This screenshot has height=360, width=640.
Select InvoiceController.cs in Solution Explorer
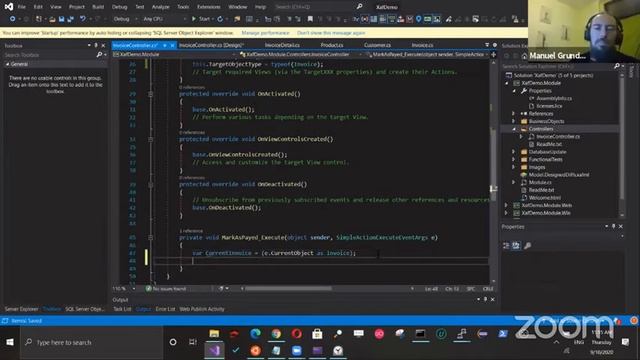click(x=558, y=137)
